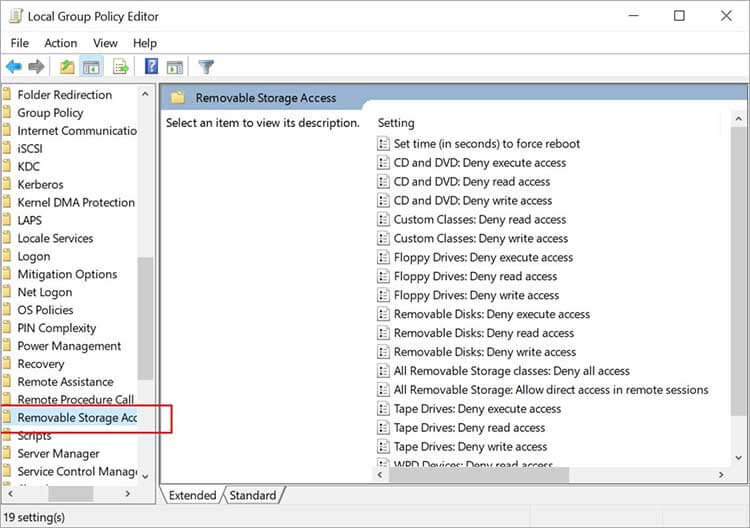Click the Setting column header
Screen dimensions: 750x528
tap(396, 123)
